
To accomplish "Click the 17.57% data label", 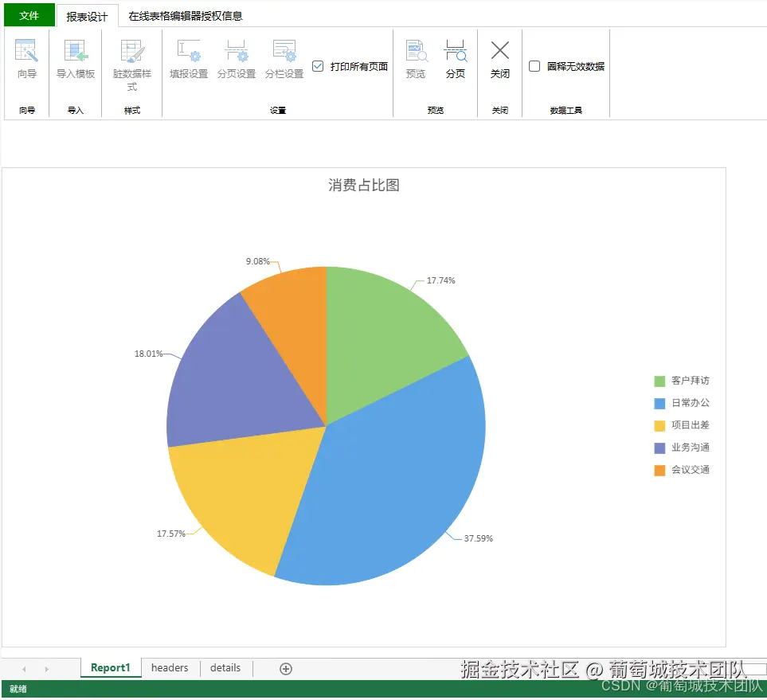I will point(171,534).
